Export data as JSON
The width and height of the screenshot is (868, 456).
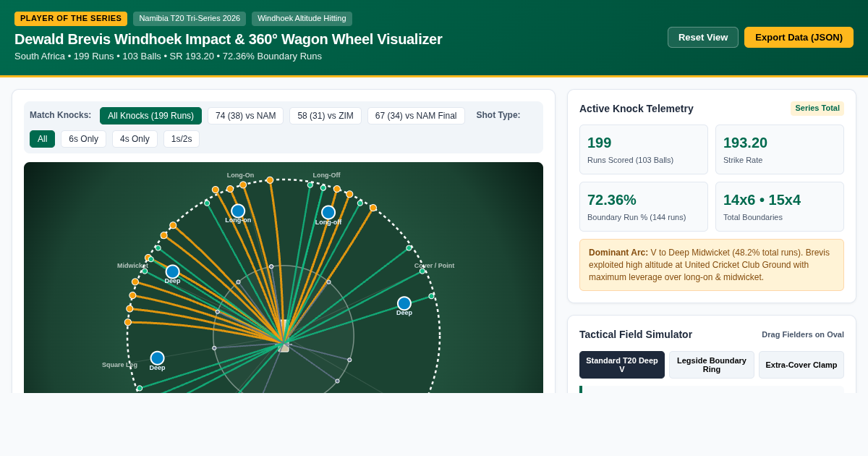click(x=799, y=38)
